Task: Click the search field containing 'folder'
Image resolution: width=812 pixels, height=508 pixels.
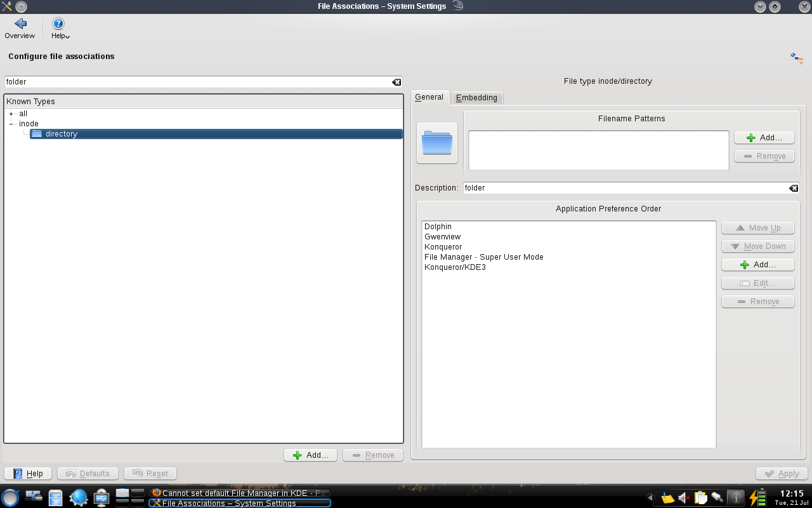Action: pos(198,82)
